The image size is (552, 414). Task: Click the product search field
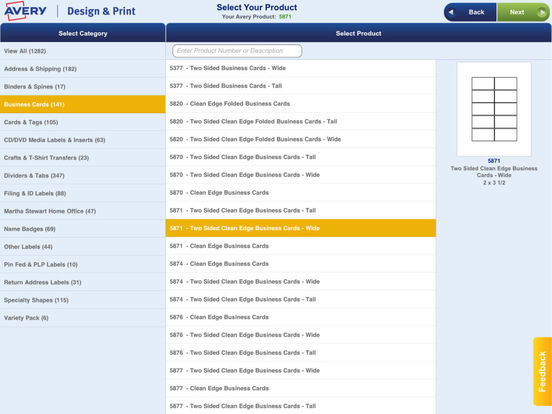[237, 51]
